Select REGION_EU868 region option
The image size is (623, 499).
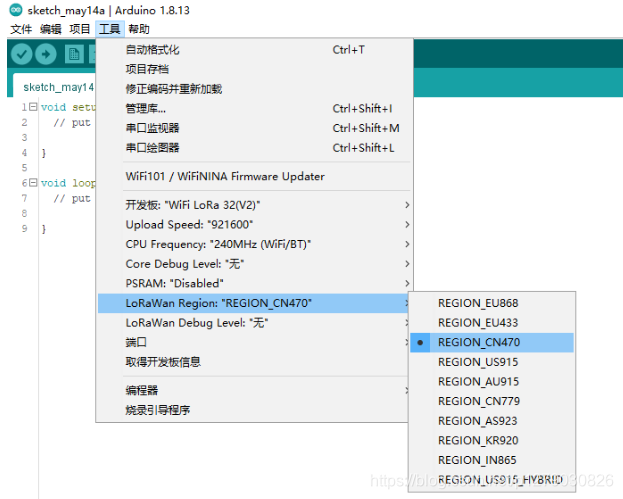pos(492,303)
